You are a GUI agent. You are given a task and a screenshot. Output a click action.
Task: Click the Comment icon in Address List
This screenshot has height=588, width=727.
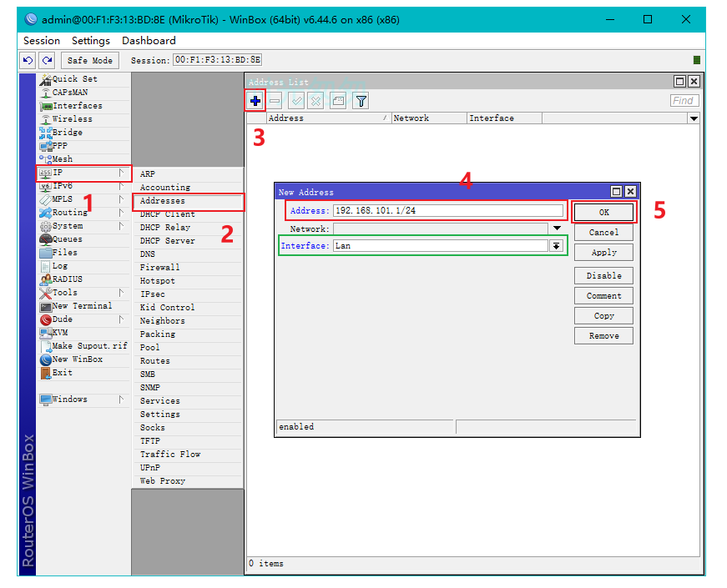coord(339,101)
